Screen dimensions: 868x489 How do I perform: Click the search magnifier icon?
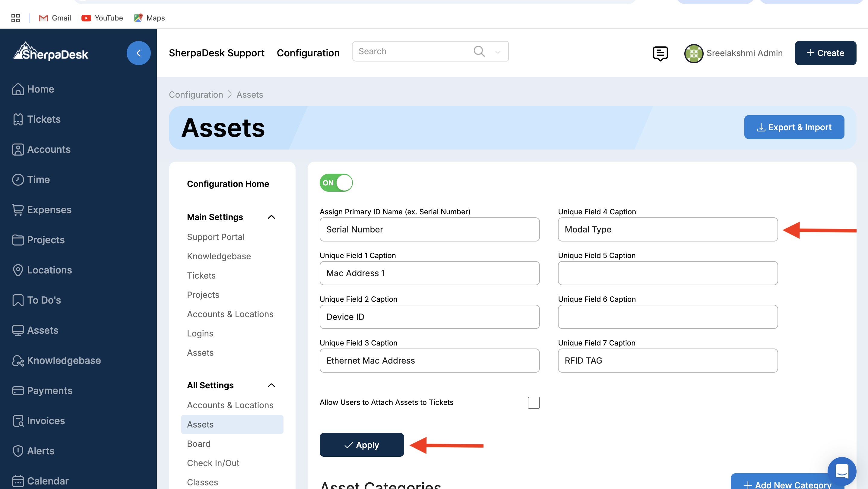[x=479, y=51]
